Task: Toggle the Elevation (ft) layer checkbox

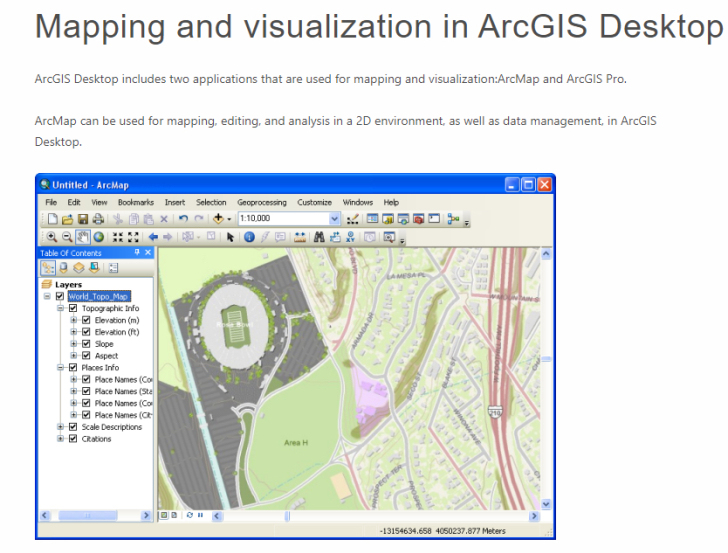Action: tap(86, 332)
